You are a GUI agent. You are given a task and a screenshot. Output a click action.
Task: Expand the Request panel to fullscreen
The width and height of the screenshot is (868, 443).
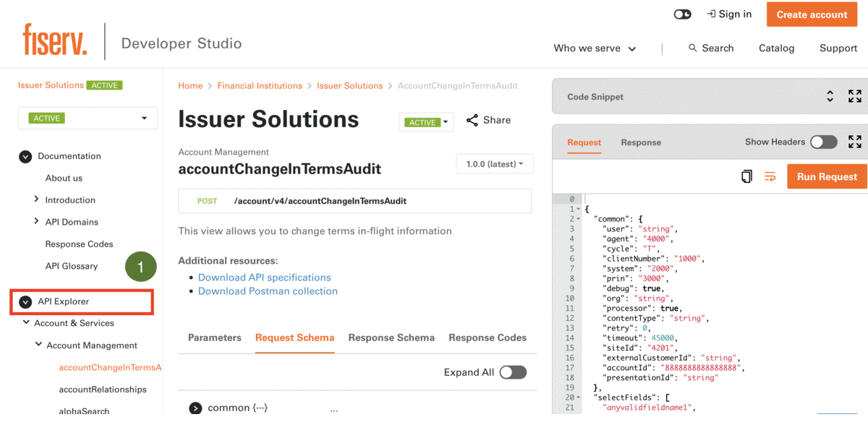pyautogui.click(x=854, y=142)
